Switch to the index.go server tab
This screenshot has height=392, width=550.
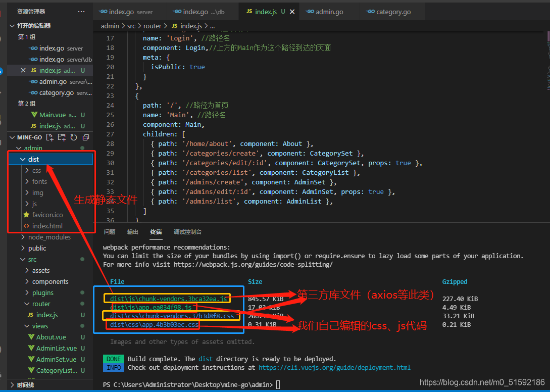130,12
